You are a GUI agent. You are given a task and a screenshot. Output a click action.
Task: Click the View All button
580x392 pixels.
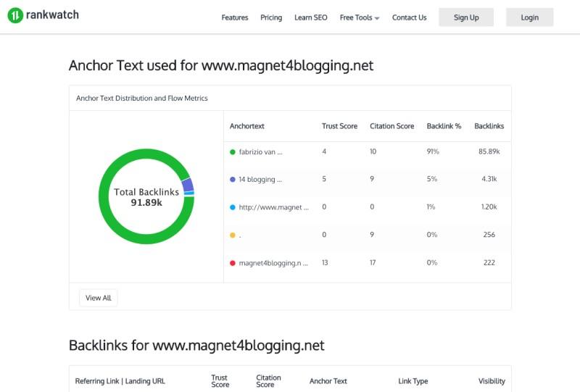point(99,298)
